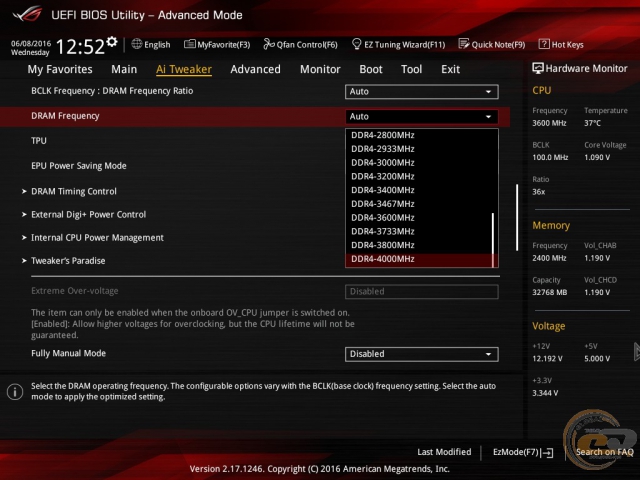Click the disabled Extreme Over-voltage field
Image resolution: width=640 pixels, height=480 pixels.
(422, 292)
